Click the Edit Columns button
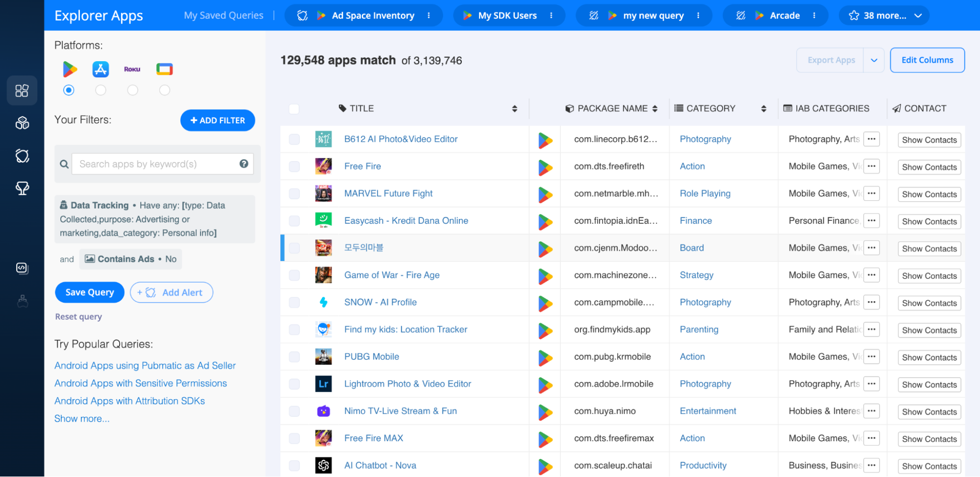The image size is (980, 477). [x=928, y=60]
